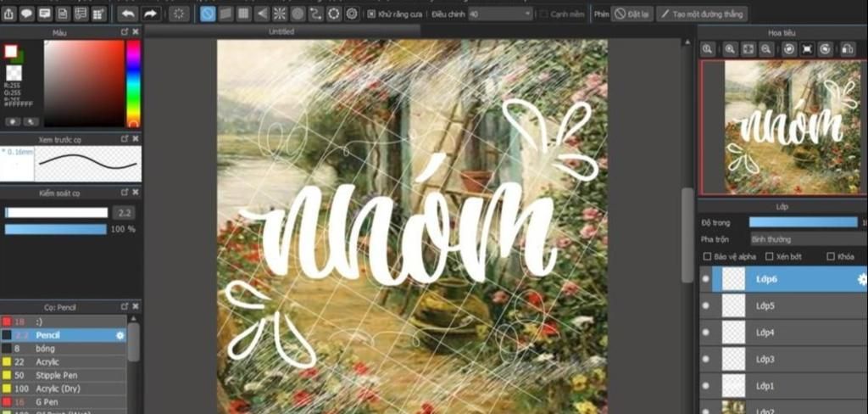Click the comic panel layout toolbar icon

(81, 14)
